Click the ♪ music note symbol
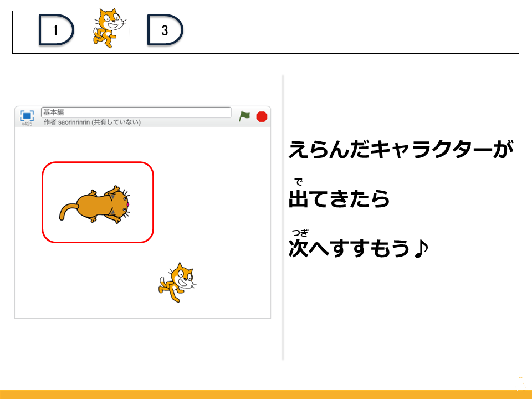The width and height of the screenshot is (532, 399). 421,248
